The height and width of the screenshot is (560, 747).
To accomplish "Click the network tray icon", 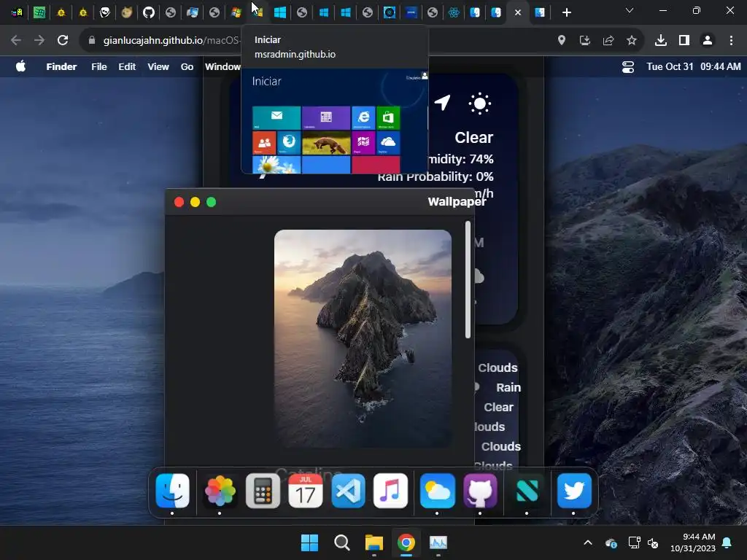I will [634, 542].
